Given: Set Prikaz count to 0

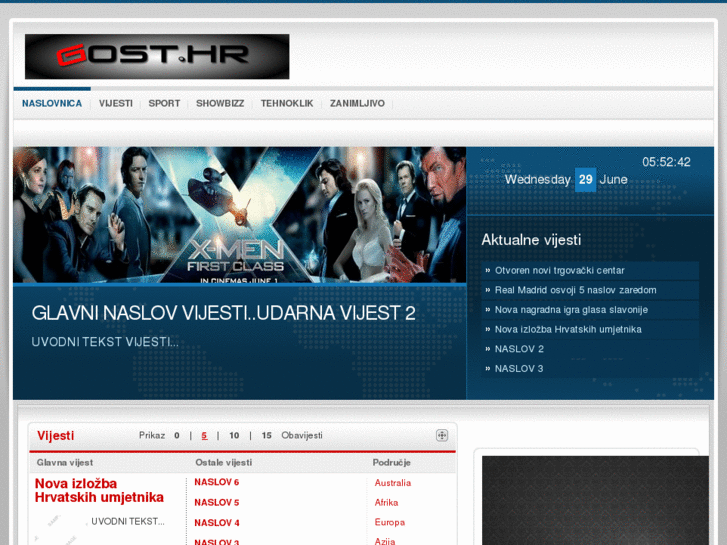Looking at the screenshot, I should (177, 436).
